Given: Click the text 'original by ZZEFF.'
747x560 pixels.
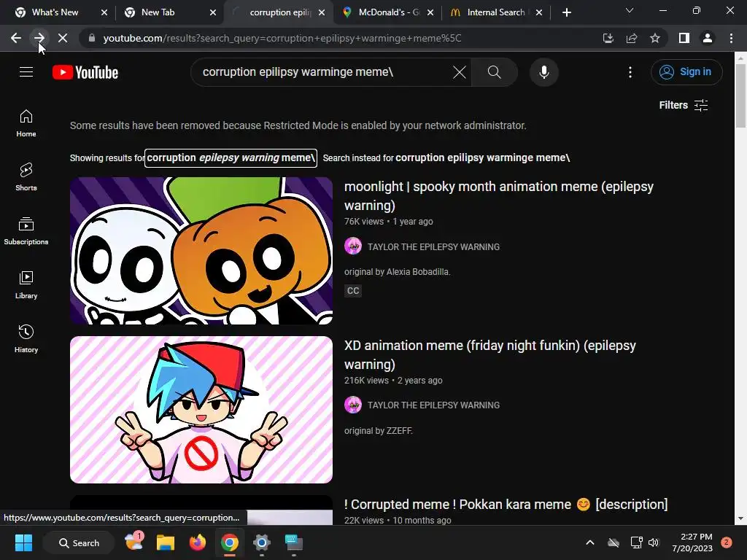Looking at the screenshot, I should 379,431.
